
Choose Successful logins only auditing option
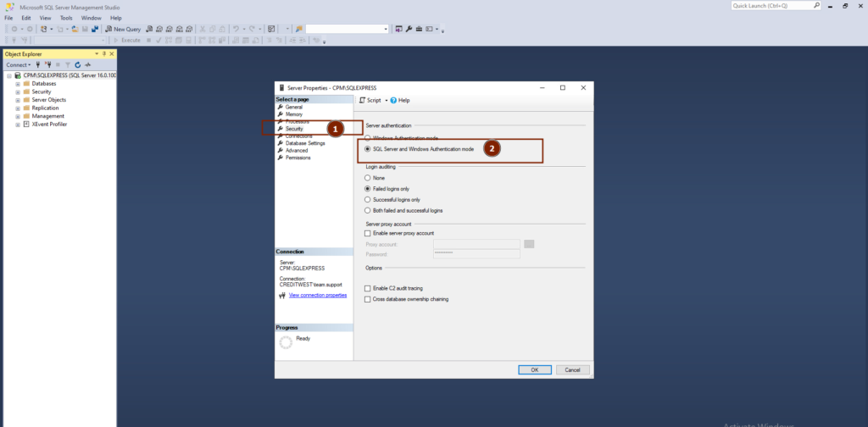click(x=368, y=199)
